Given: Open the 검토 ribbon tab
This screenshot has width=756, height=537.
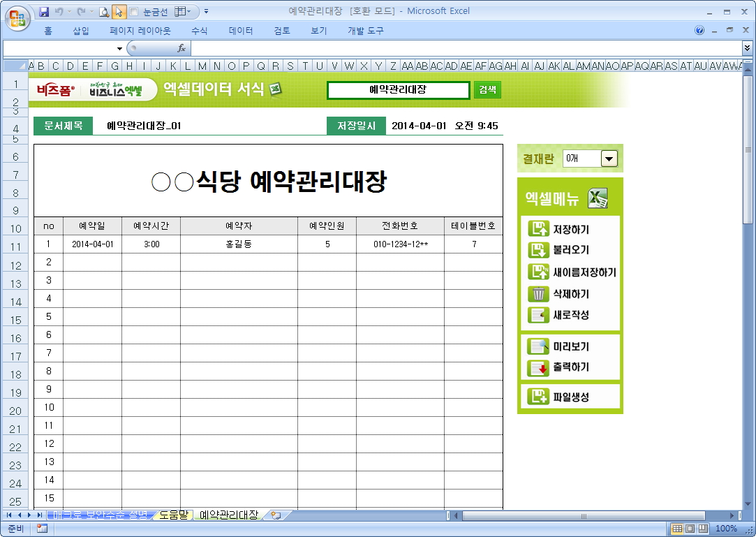Looking at the screenshot, I should pyautogui.click(x=282, y=31).
